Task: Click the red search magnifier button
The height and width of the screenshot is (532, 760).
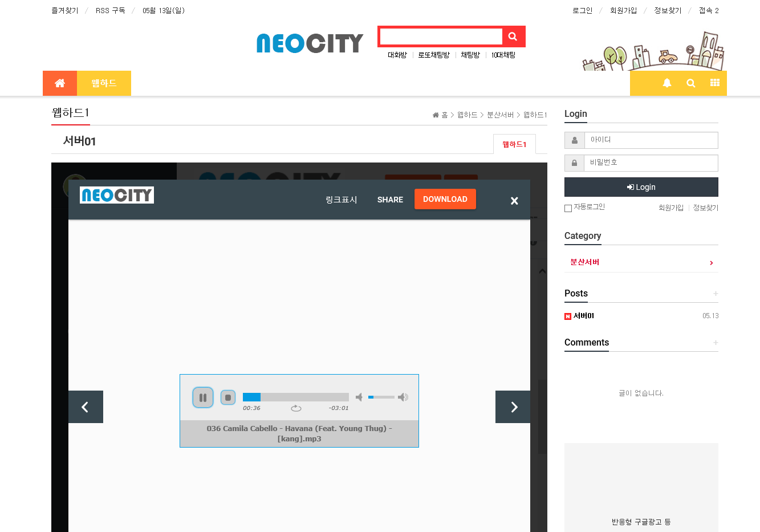Action: [513, 36]
